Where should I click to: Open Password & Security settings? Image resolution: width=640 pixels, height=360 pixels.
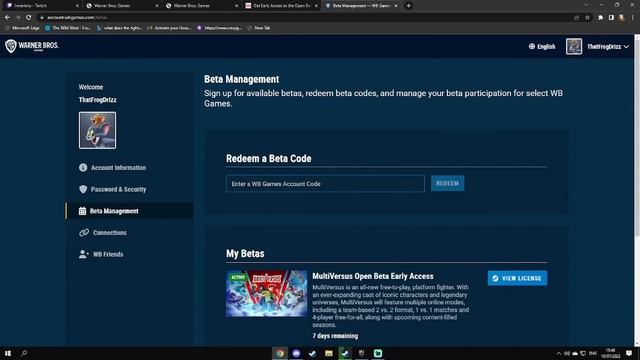coord(112,189)
